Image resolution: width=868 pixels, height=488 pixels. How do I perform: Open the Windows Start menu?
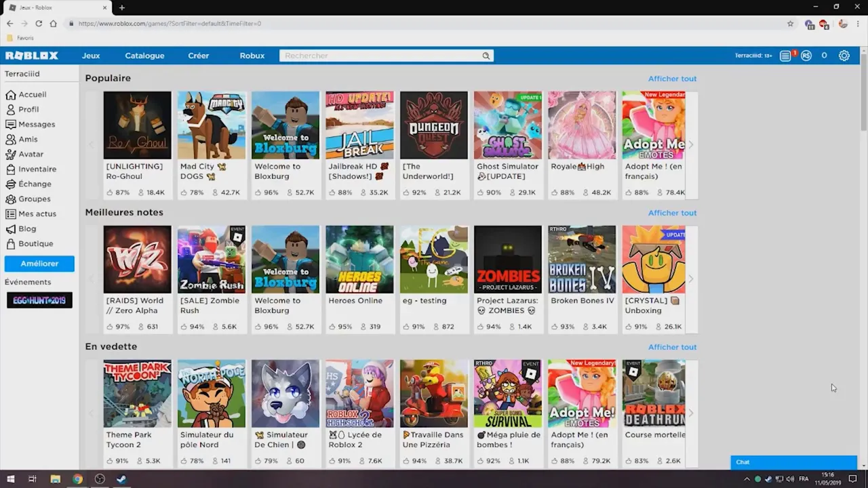(11, 479)
